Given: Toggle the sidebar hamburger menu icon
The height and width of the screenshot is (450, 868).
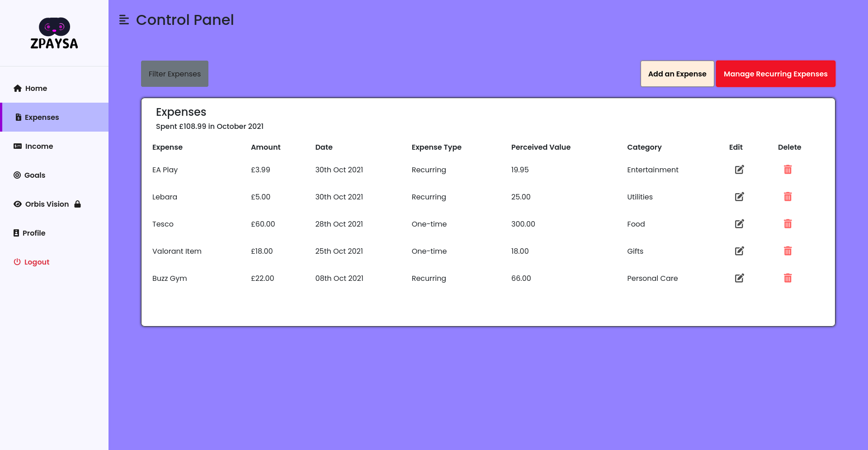Looking at the screenshot, I should tap(124, 20).
